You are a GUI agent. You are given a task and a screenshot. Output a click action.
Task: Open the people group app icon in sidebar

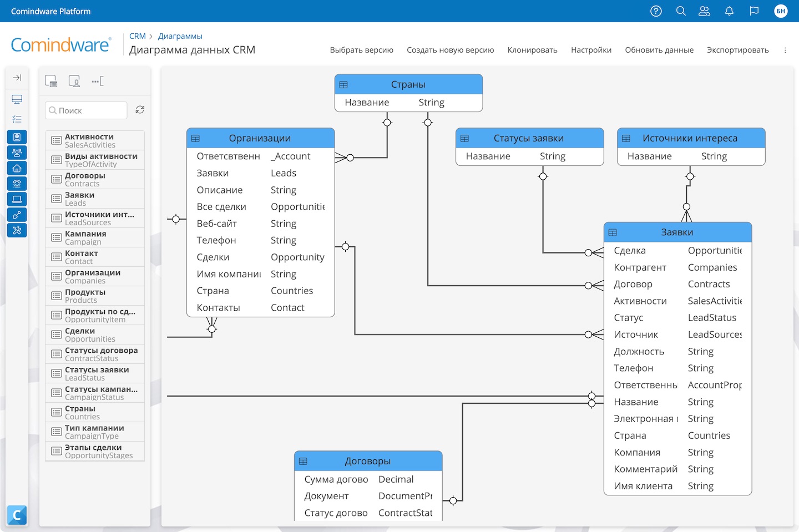[x=17, y=153]
